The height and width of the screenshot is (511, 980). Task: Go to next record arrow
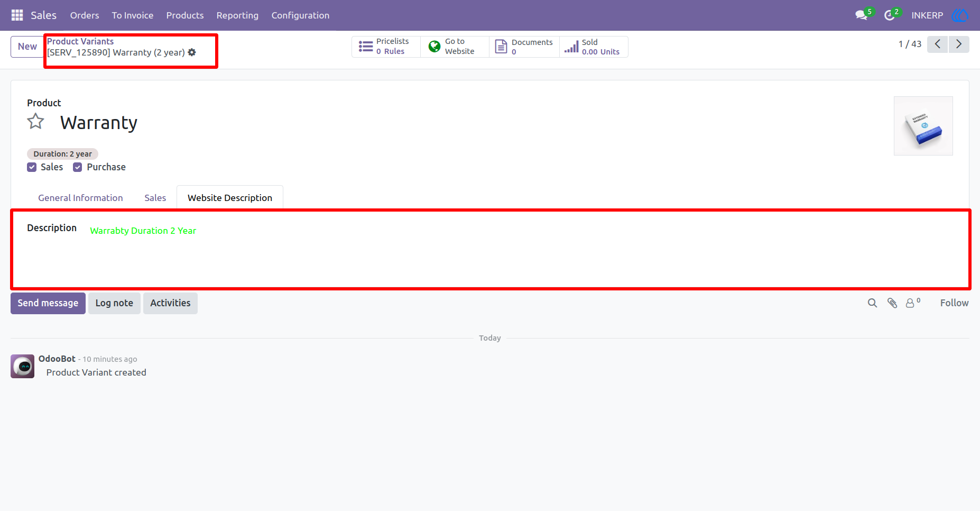959,44
